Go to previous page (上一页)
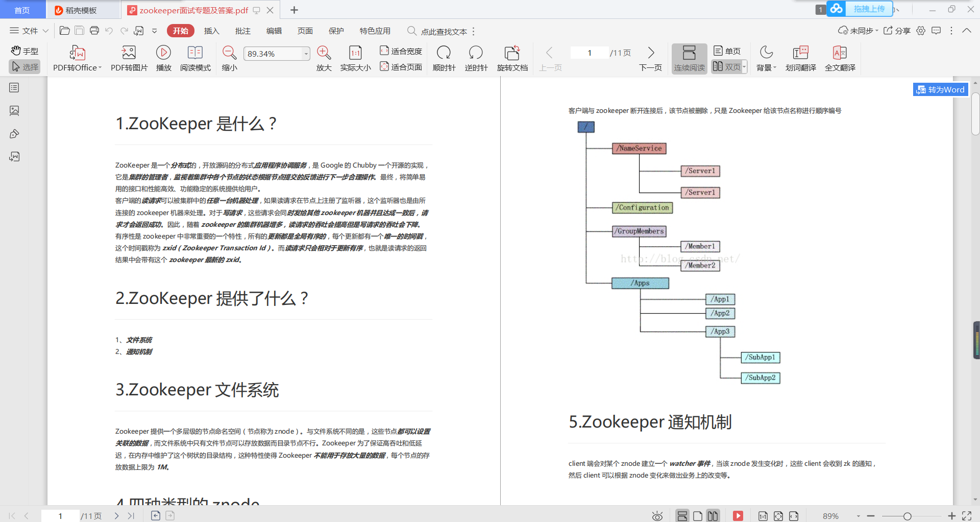Viewport: 980px width, 522px height. point(550,59)
